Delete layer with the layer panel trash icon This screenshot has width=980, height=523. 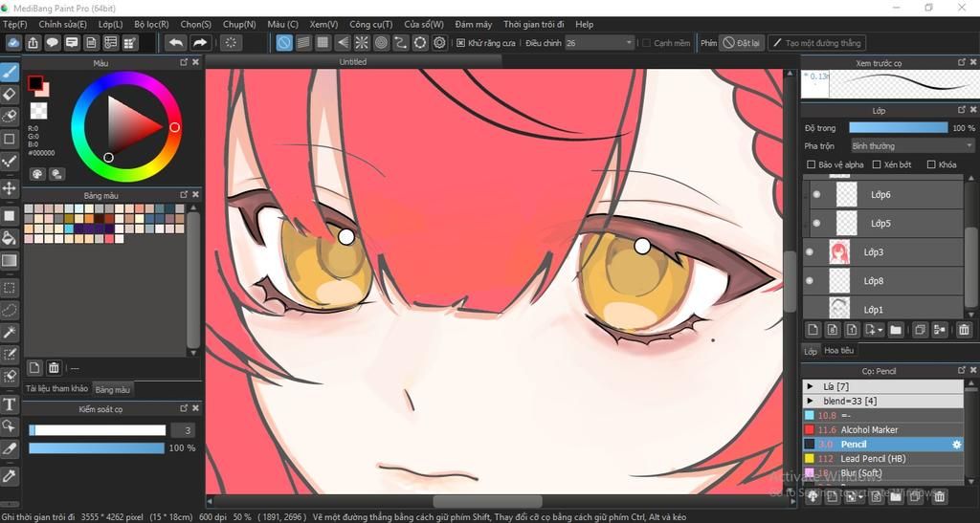964,330
